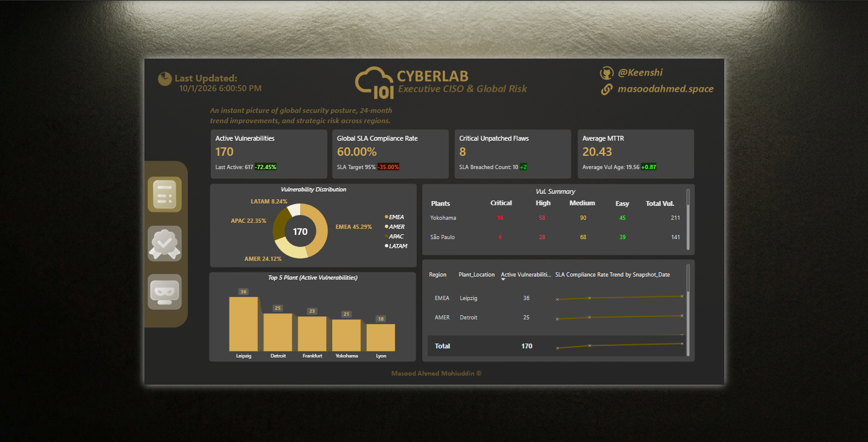Click the AMER 24.12% donut label
This screenshot has height=442, width=868.
click(x=263, y=258)
